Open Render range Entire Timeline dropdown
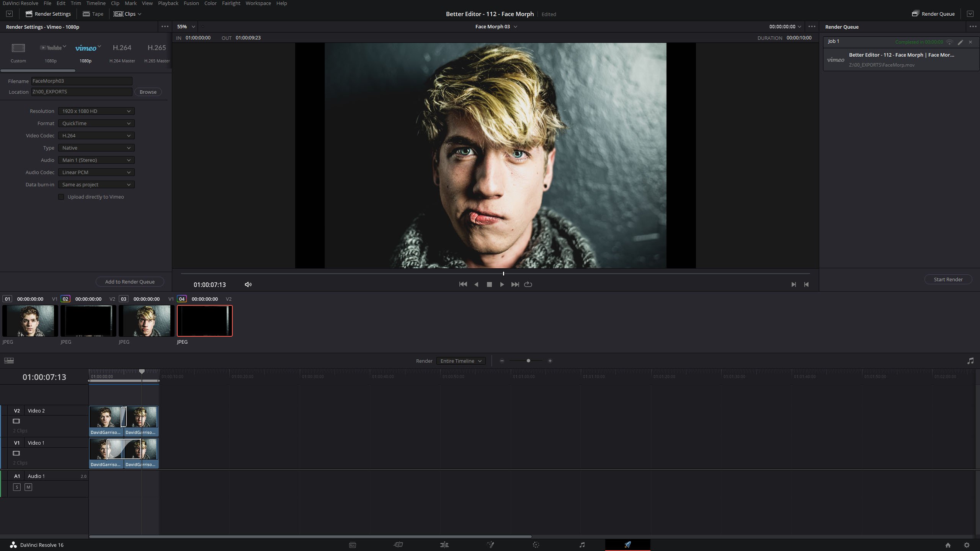This screenshot has width=980, height=551. 461,361
